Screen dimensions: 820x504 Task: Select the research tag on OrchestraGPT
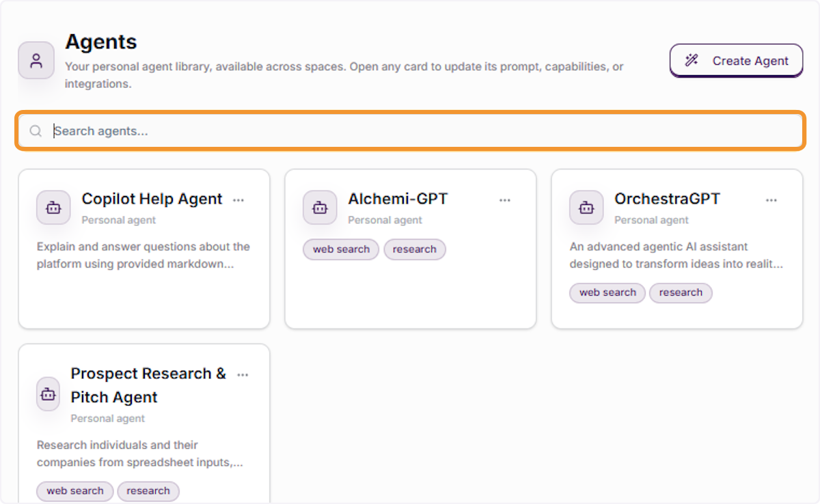681,292
